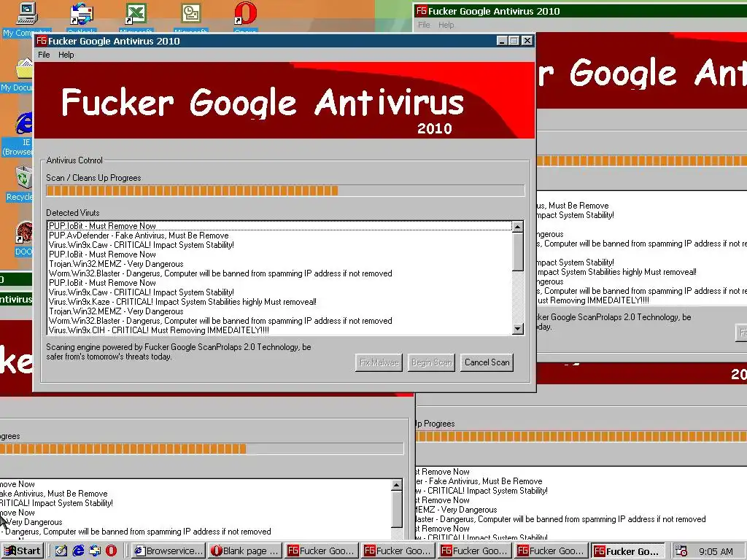This screenshot has height=560, width=747.
Task: Launch Internet Explorer from the quick launch bar
Action: 78,551
